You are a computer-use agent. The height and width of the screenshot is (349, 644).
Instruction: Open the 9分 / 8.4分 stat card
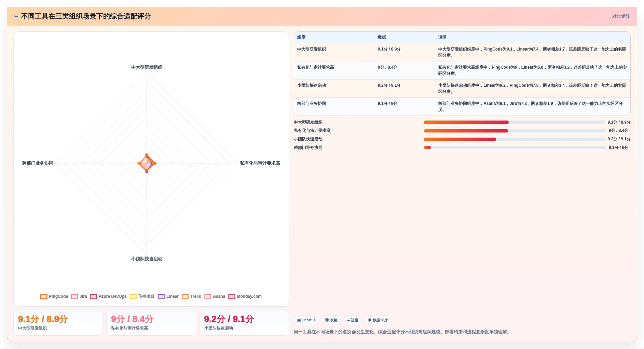[151, 323]
